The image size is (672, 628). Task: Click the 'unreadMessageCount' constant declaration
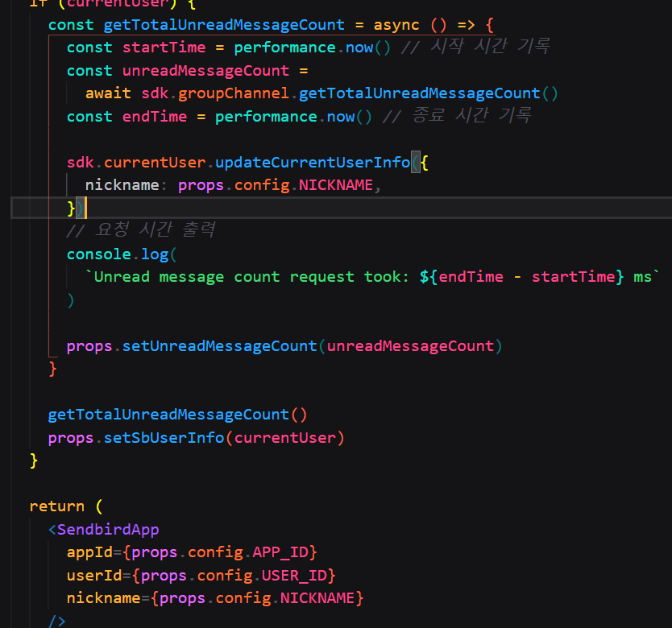coord(205,71)
